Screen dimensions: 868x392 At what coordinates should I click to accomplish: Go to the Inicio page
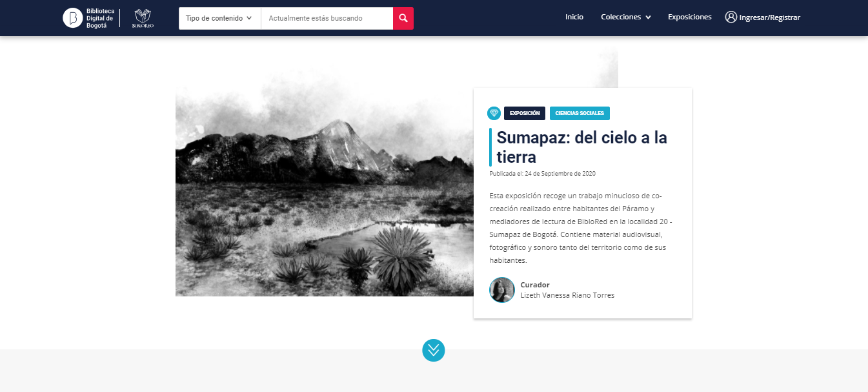click(574, 17)
